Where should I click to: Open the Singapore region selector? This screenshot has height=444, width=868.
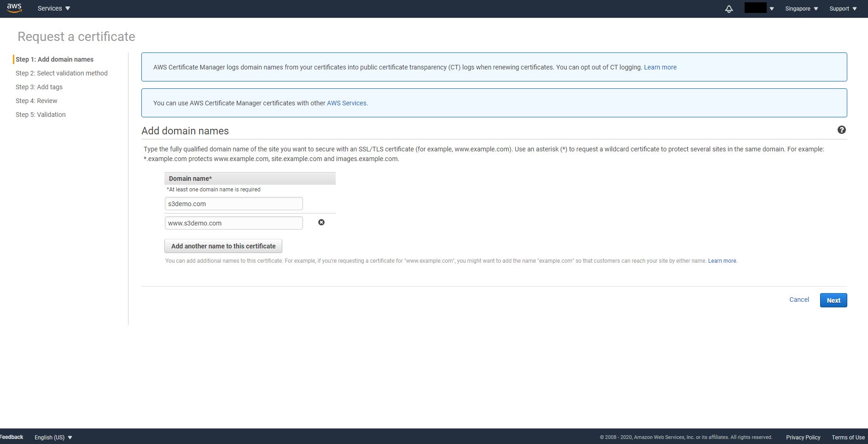802,9
